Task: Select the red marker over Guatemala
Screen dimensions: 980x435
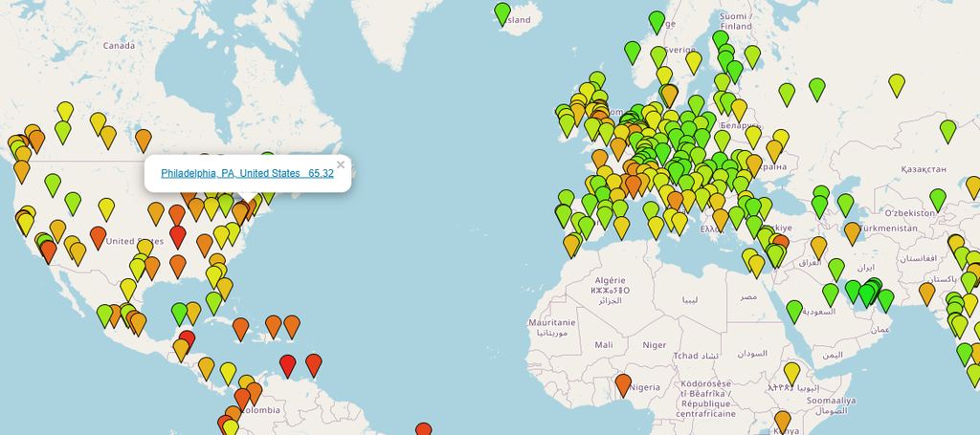Action: 187,342
